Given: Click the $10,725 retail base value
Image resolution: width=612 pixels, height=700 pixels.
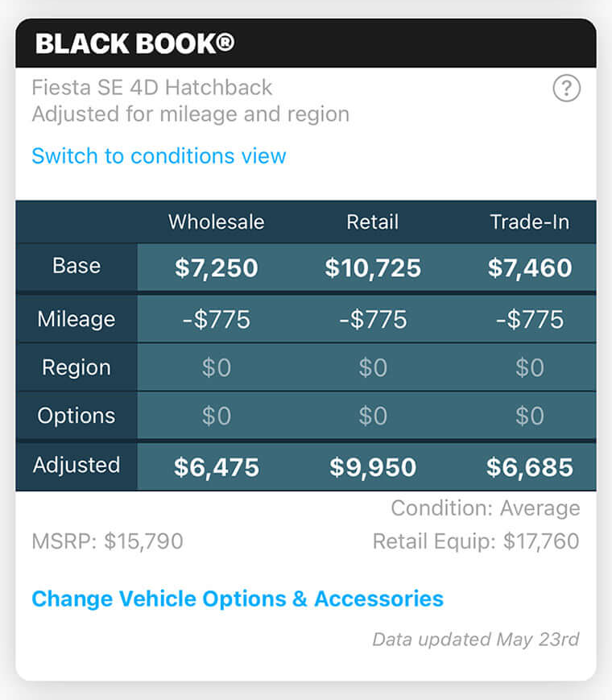Looking at the screenshot, I should (x=372, y=266).
